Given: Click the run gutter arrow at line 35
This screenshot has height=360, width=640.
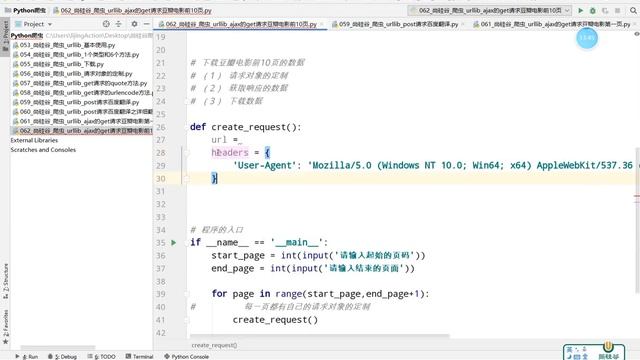Looking at the screenshot, I should point(173,242).
